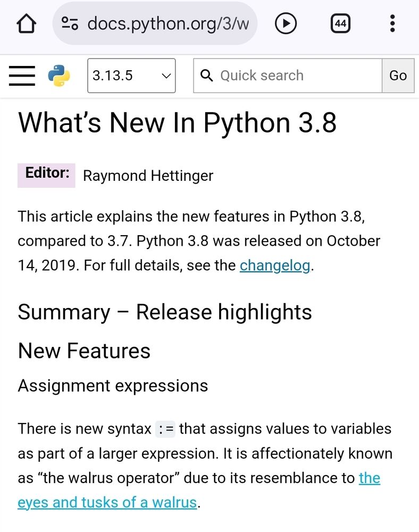419x532 pixels.
Task: Open site info icon in address bar
Action: 70,23
